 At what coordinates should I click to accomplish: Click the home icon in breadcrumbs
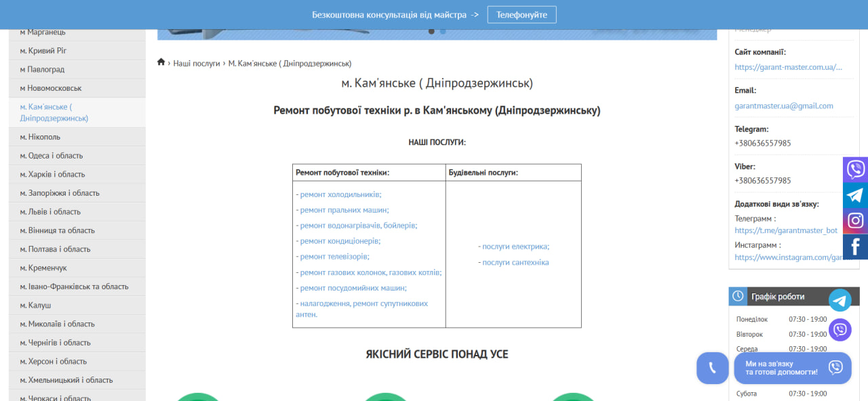click(161, 62)
